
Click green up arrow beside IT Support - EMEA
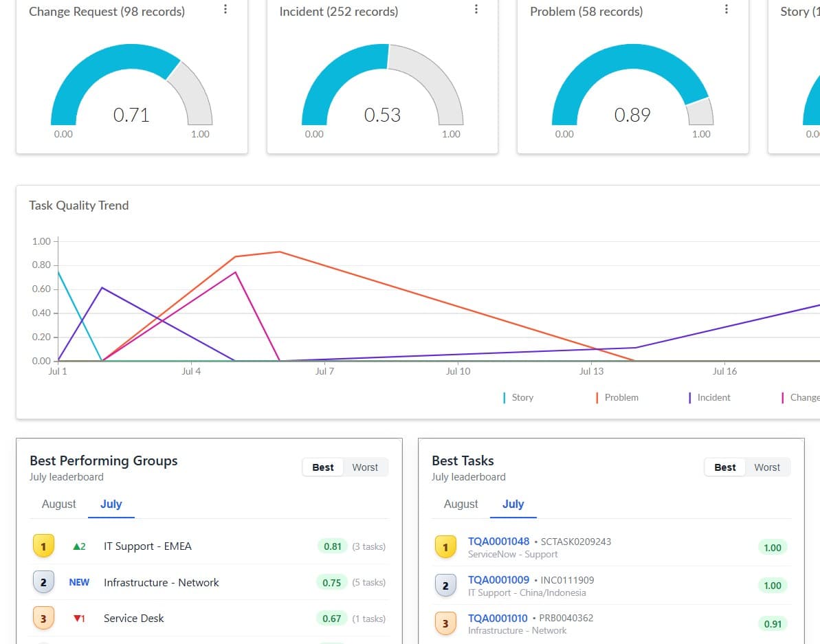click(76, 546)
